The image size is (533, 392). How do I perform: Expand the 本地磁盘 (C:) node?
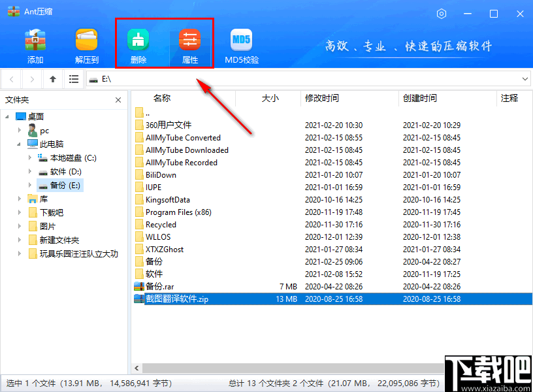[x=30, y=157]
